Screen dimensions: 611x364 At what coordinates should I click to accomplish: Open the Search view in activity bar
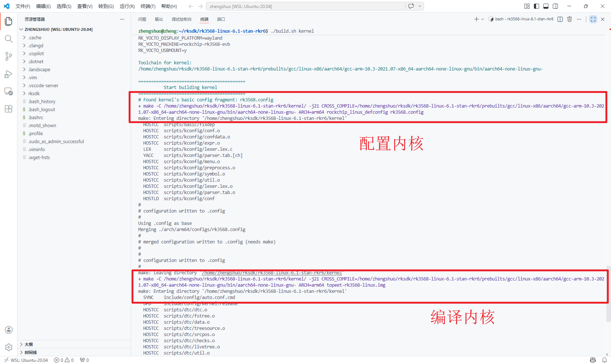[x=9, y=39]
